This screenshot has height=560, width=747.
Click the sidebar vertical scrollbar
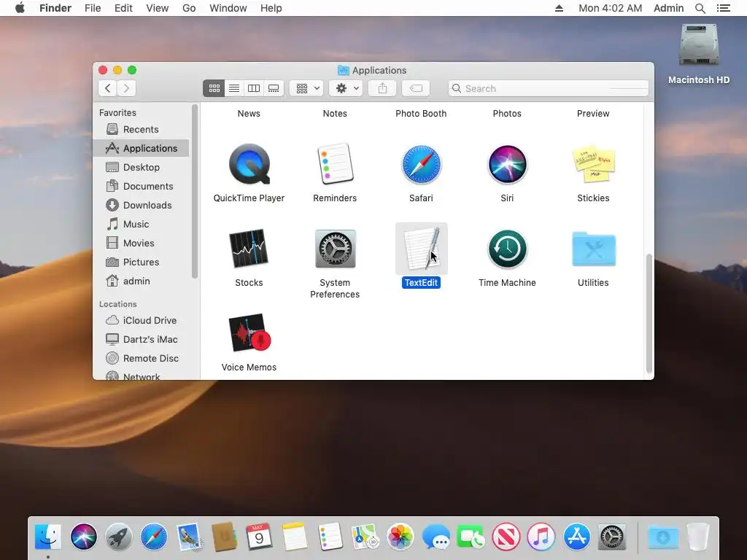(x=194, y=192)
